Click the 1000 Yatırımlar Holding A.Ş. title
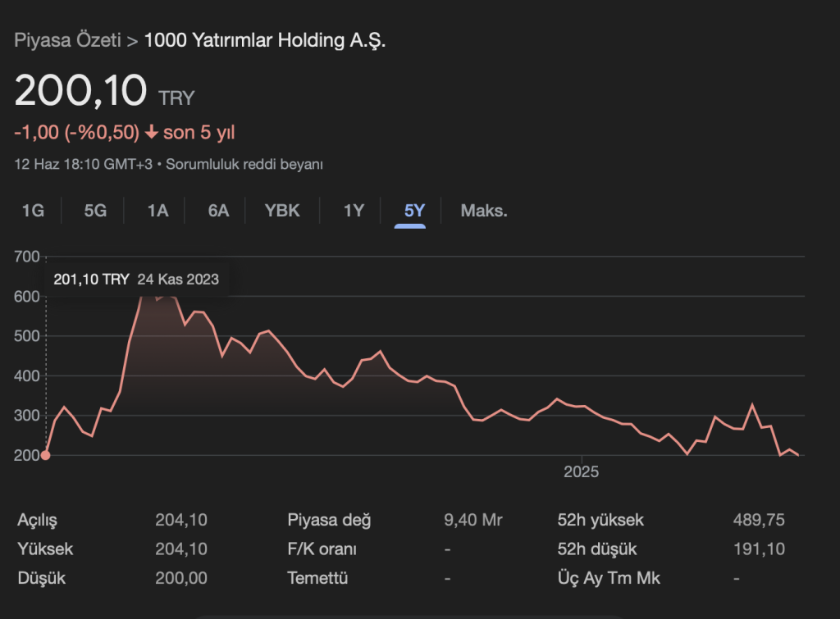This screenshot has width=840, height=619. 265,40
